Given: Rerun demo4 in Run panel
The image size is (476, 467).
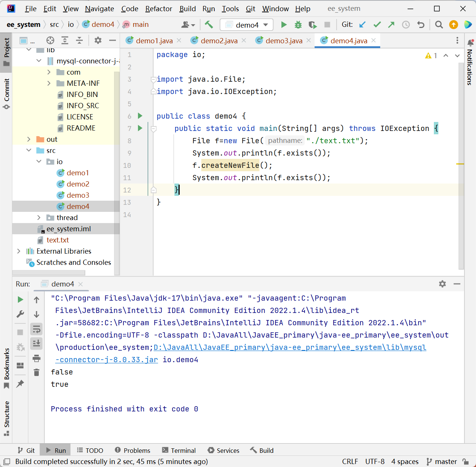Looking at the screenshot, I should point(21,300).
